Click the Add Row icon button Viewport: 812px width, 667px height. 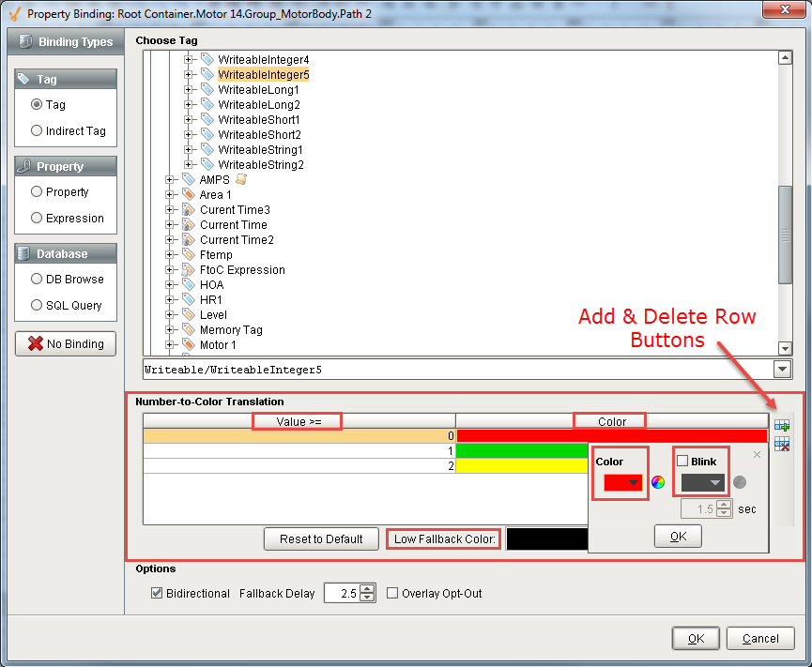click(781, 425)
